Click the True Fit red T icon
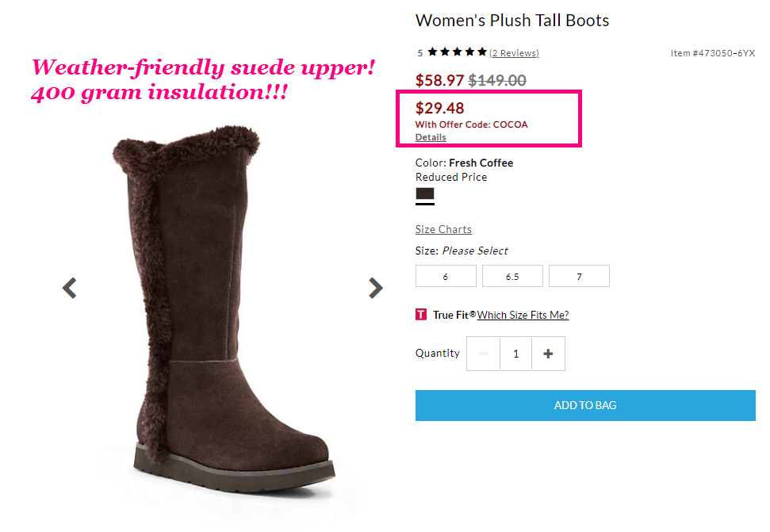The height and width of the screenshot is (532, 770). pyautogui.click(x=421, y=315)
